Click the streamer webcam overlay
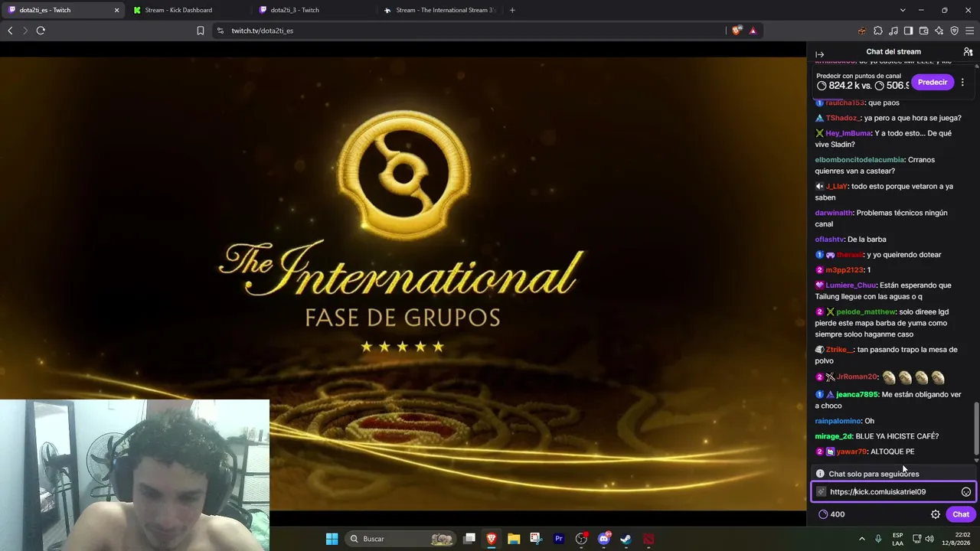This screenshot has height=551, width=980. tap(135, 475)
